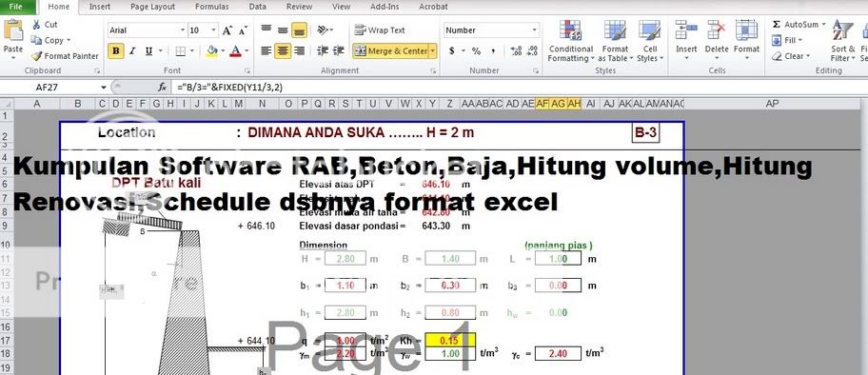Apply the percent style format
Image resolution: width=868 pixels, height=375 pixels.
coord(476,51)
